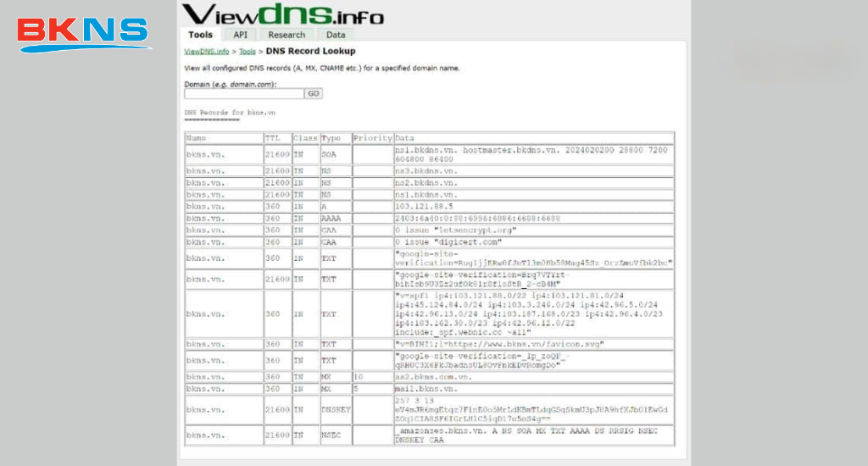Follow the ViewDNS.info breadcrumb link
868x466 pixels.
click(207, 52)
